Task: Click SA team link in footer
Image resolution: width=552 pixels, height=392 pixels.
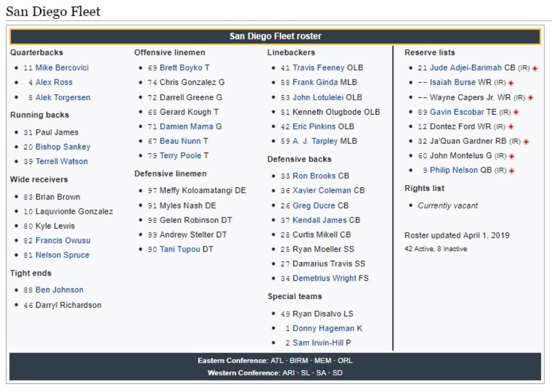Action: point(321,373)
